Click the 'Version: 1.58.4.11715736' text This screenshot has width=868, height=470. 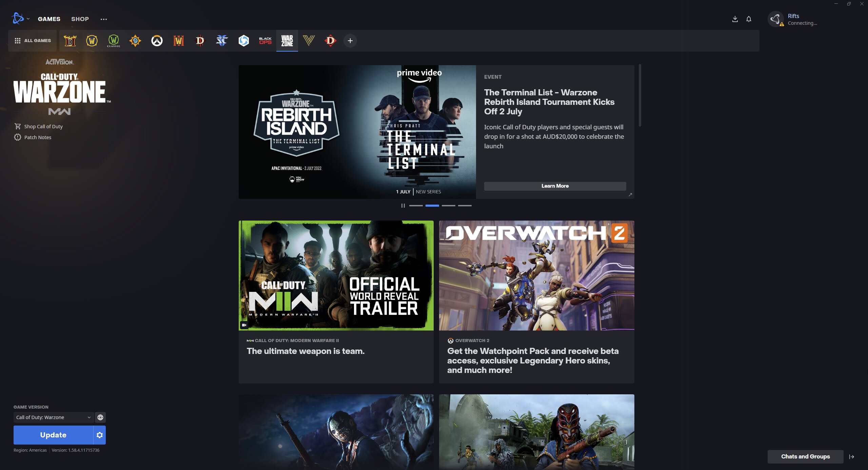click(76, 450)
